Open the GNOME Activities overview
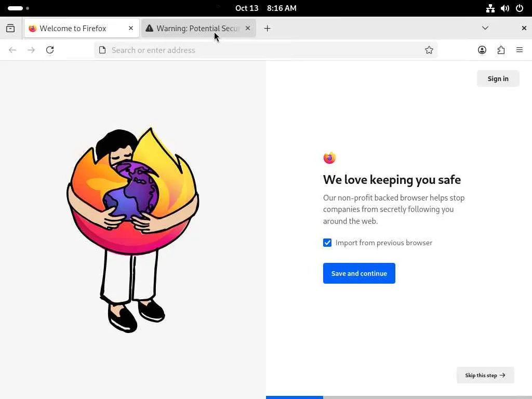This screenshot has width=532, height=399. pos(18,8)
